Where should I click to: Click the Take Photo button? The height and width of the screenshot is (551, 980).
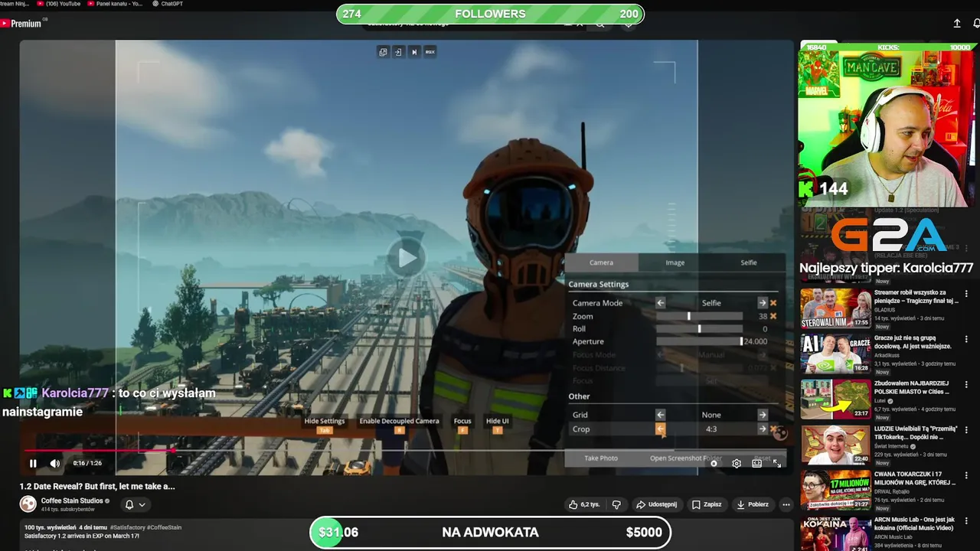(x=601, y=458)
